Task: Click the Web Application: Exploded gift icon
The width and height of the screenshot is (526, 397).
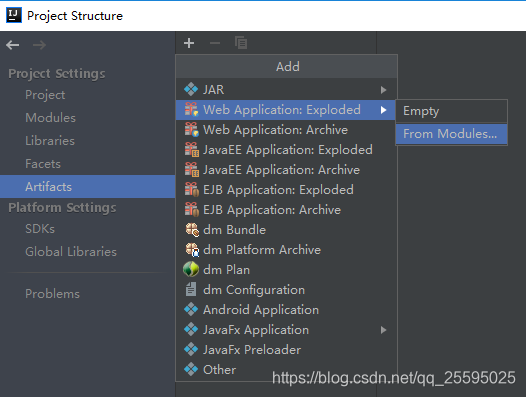Action: click(x=192, y=109)
